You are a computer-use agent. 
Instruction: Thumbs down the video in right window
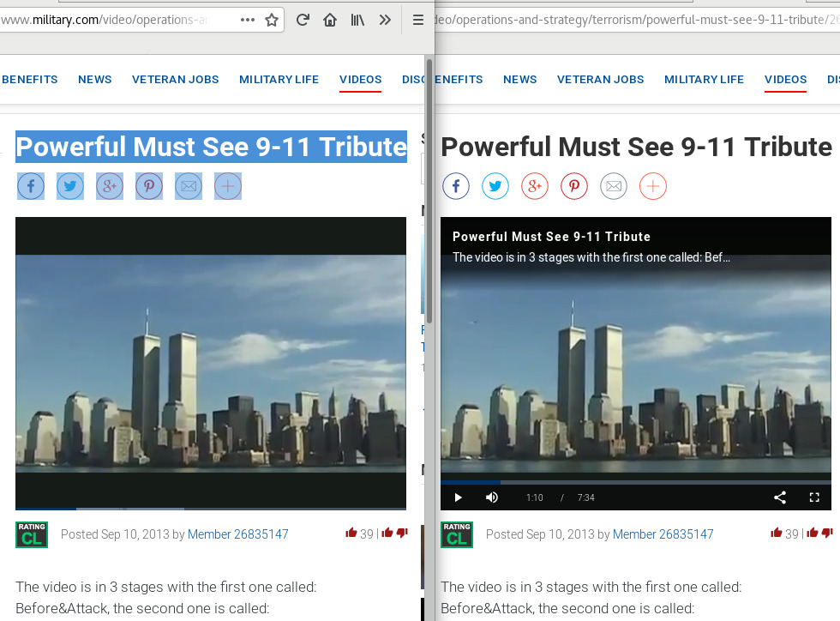coord(827,533)
